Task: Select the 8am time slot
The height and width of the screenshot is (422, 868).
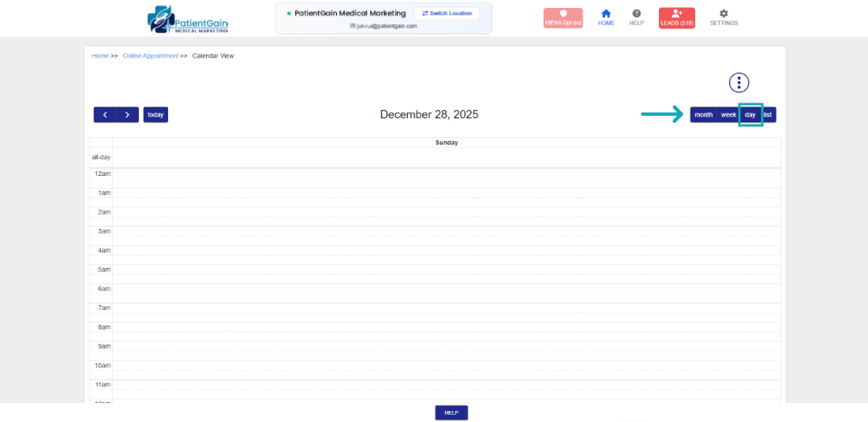Action: point(446,327)
